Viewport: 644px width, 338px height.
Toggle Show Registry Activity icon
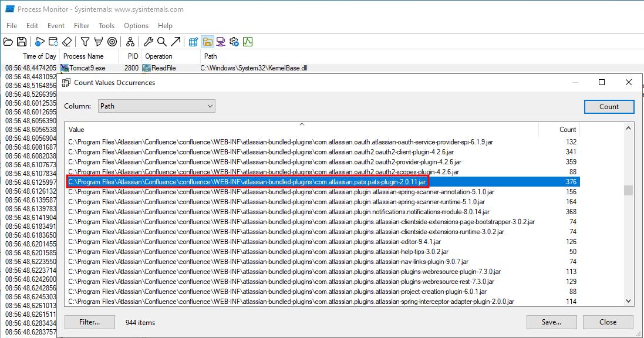(x=194, y=42)
